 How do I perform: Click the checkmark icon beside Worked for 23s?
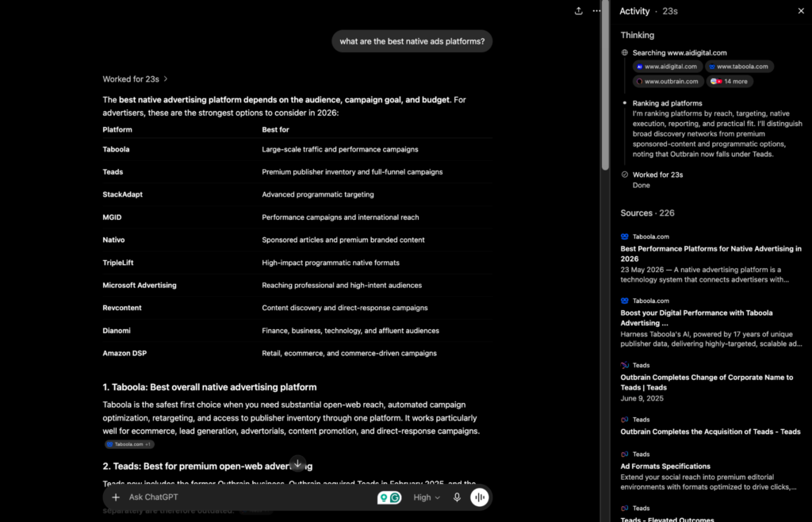tap(625, 175)
